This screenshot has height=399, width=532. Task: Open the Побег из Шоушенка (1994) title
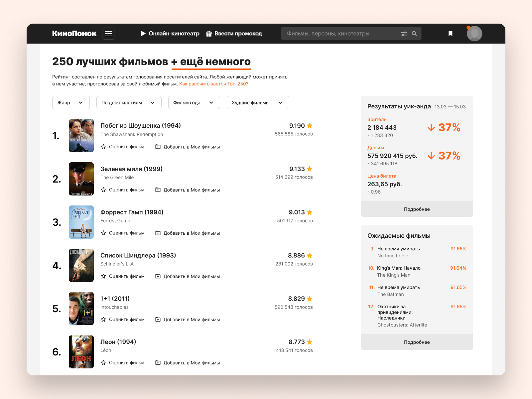click(x=141, y=126)
